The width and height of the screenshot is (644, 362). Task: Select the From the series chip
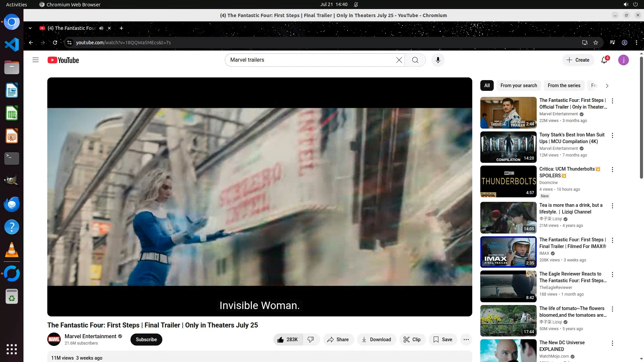pos(564,85)
